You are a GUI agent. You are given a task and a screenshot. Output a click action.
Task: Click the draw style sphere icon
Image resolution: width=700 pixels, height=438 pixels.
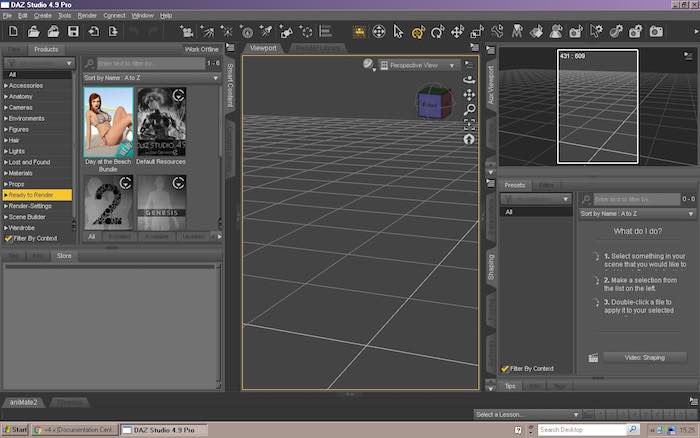point(368,64)
